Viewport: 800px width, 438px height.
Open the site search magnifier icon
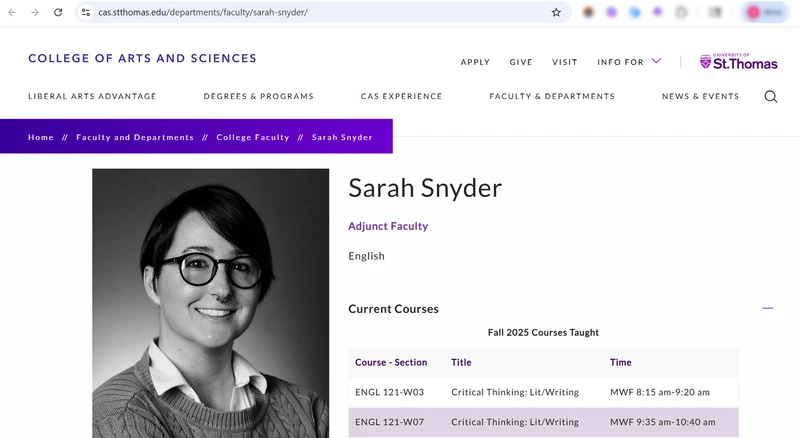tap(770, 96)
